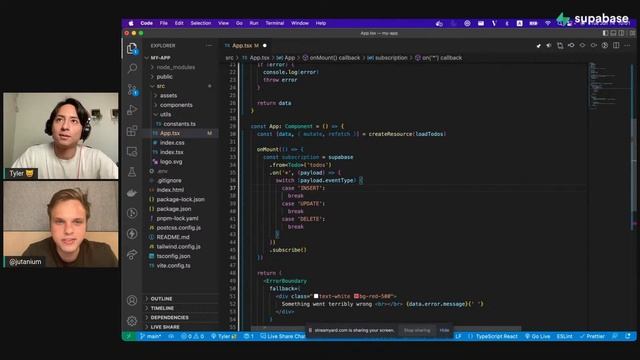Open the Extensions view icon
Viewport: 640px width, 360px height.
(132, 131)
